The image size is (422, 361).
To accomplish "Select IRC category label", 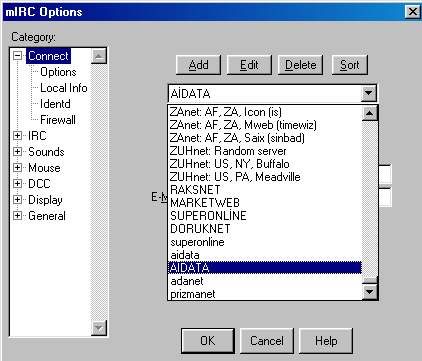I will [x=37, y=136].
